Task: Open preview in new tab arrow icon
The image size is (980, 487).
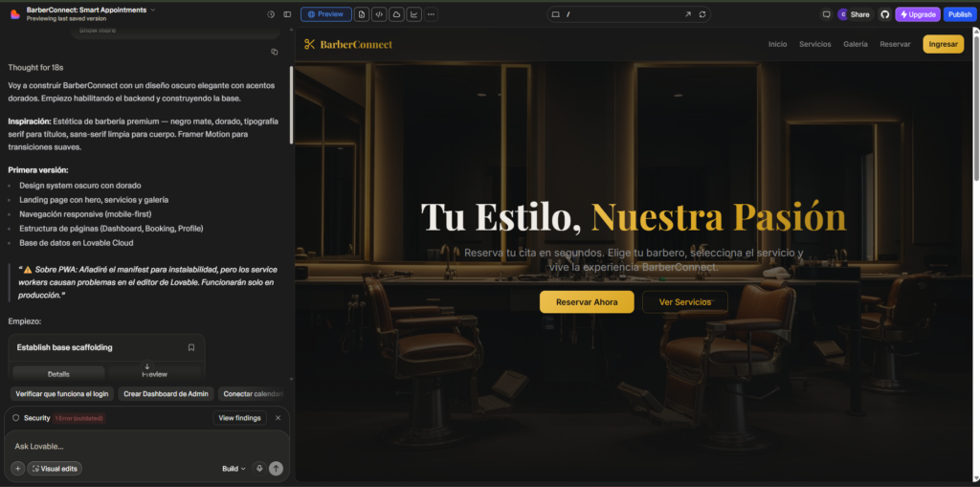Action: coord(688,13)
